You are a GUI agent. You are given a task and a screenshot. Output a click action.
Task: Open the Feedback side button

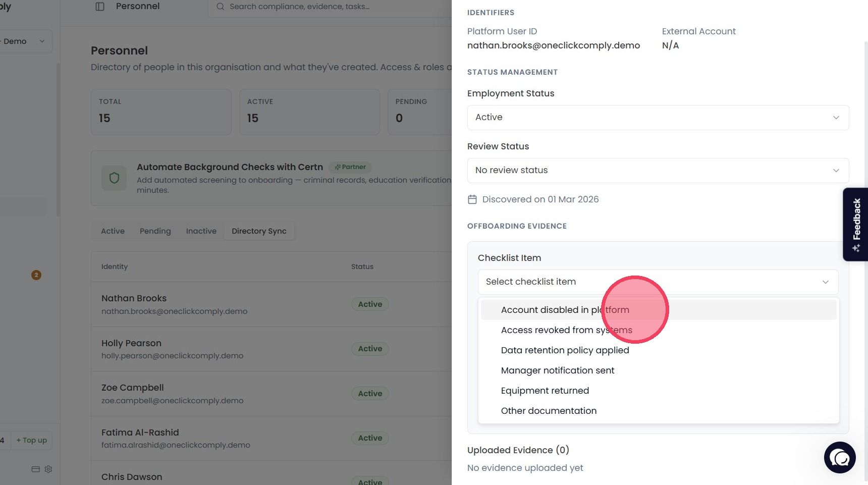[x=856, y=225]
